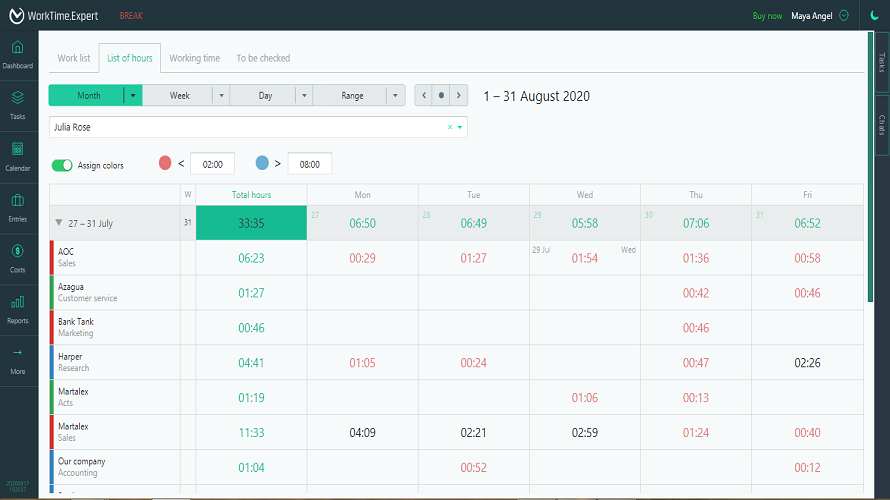Go to the next period arrow

(x=458, y=96)
